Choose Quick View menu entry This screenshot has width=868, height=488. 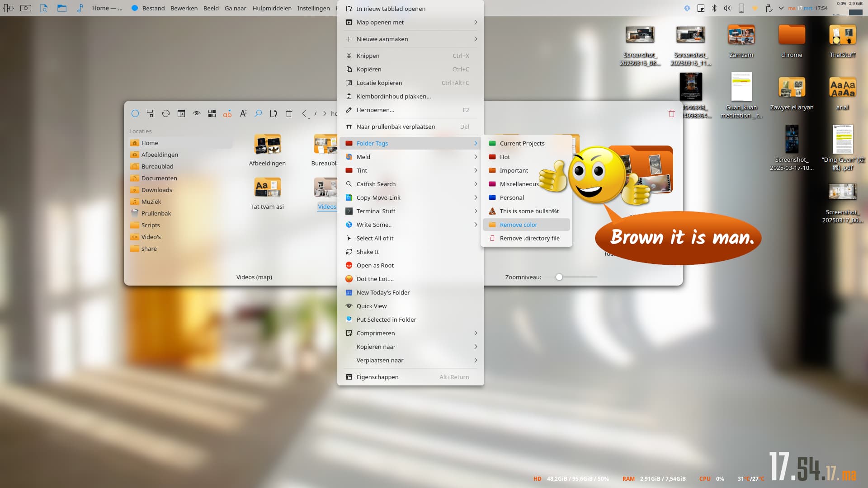click(410, 306)
